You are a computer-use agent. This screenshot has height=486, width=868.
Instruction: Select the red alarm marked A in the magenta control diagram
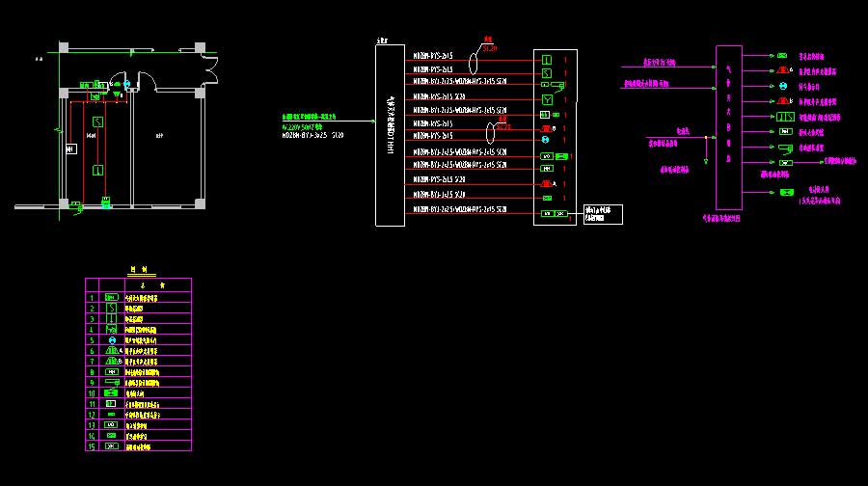pos(783,70)
